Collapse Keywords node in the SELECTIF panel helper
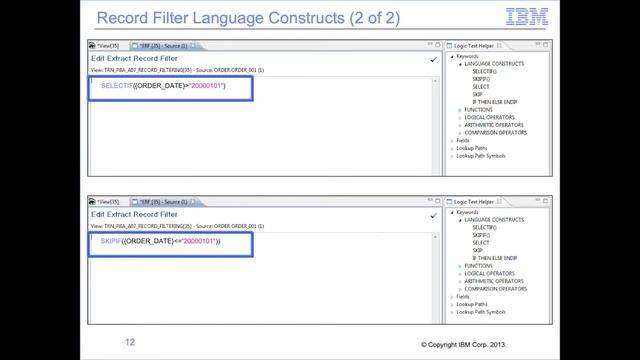This screenshot has height=360, width=640. point(452,56)
